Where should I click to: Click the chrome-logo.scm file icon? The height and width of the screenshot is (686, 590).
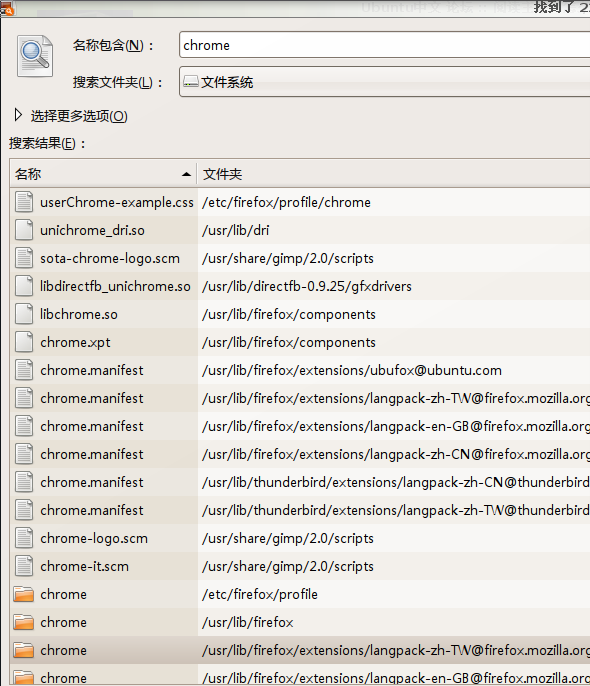(x=24, y=538)
